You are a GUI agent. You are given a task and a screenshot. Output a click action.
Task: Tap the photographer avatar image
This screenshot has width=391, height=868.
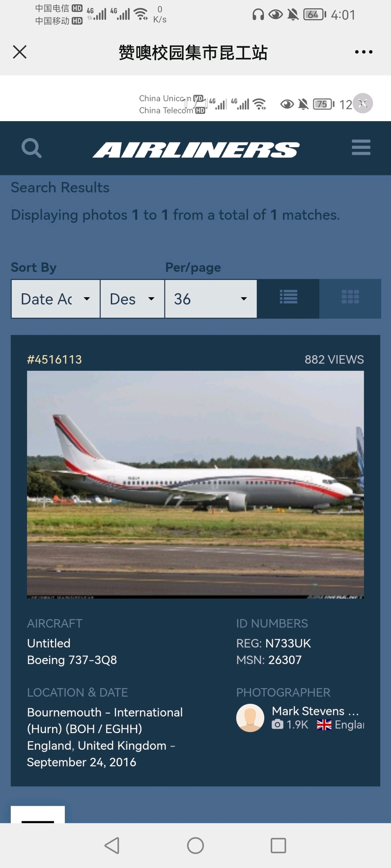click(x=250, y=718)
